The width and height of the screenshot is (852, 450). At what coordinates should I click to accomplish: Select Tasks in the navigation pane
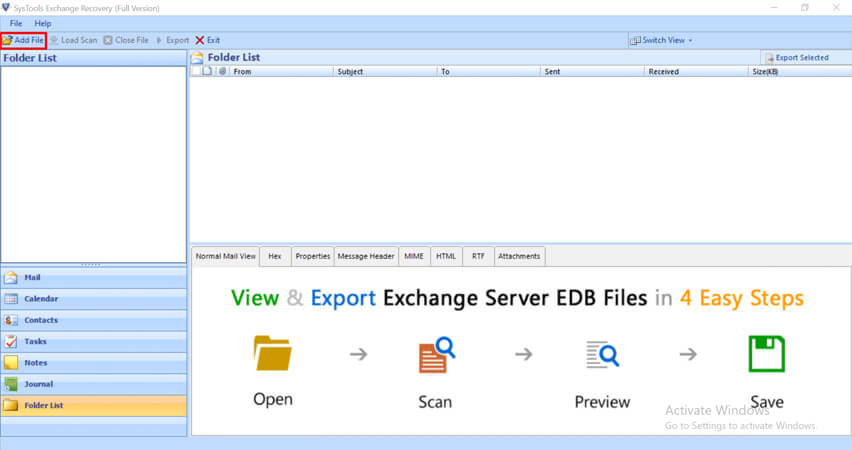click(93, 341)
